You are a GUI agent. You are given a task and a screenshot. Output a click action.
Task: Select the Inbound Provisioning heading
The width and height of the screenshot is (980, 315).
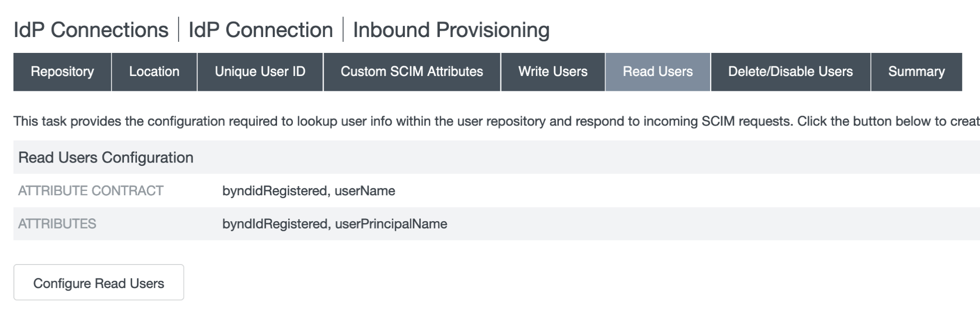pos(451,30)
